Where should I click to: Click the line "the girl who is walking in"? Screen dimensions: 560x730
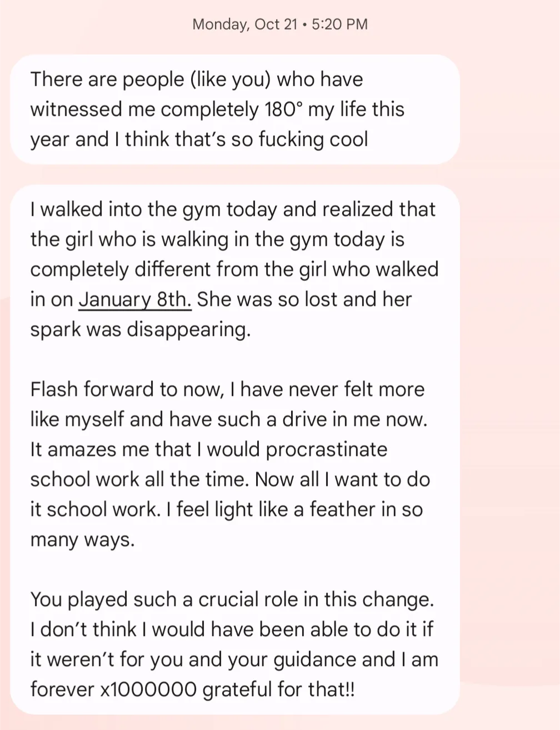(x=217, y=240)
